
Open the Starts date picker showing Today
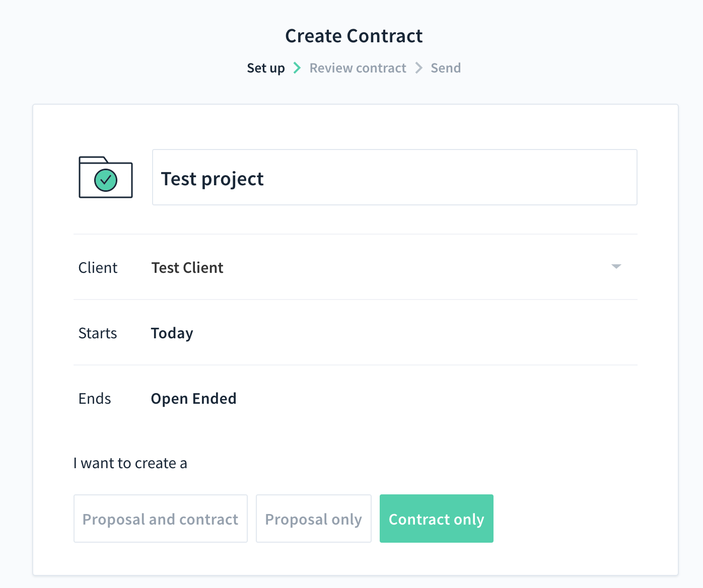172,333
